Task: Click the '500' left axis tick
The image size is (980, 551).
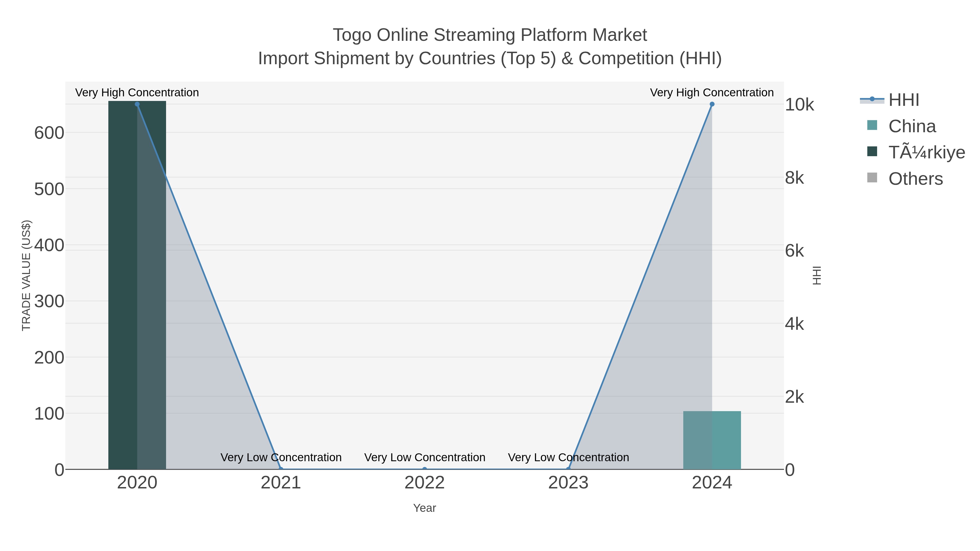Action: pos(49,189)
